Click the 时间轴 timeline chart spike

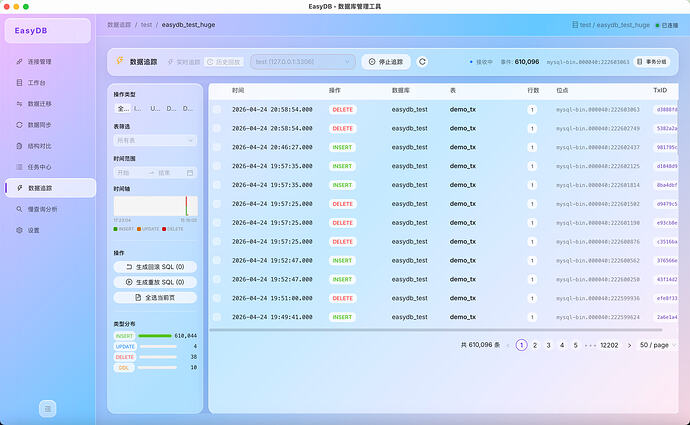[x=187, y=206]
